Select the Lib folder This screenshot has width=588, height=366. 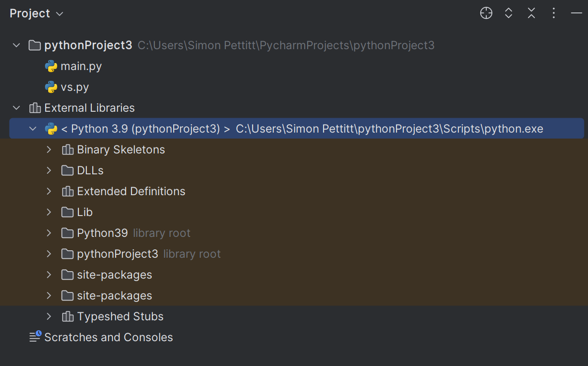coord(85,212)
